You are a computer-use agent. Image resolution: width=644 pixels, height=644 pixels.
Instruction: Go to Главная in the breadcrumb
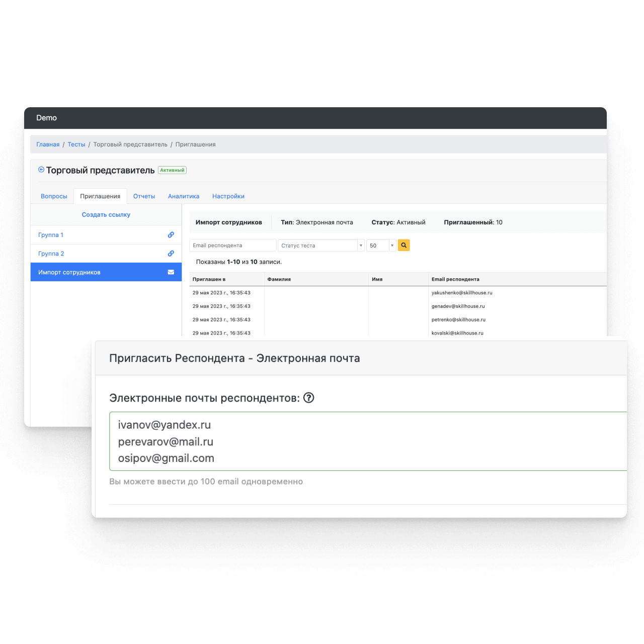[x=48, y=144]
